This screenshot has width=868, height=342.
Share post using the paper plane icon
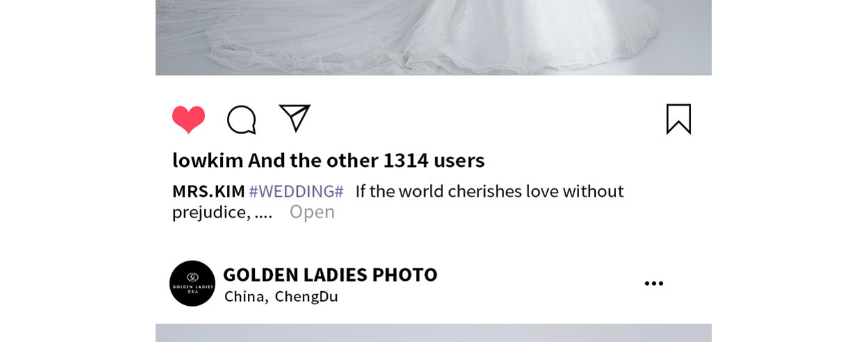click(x=294, y=118)
